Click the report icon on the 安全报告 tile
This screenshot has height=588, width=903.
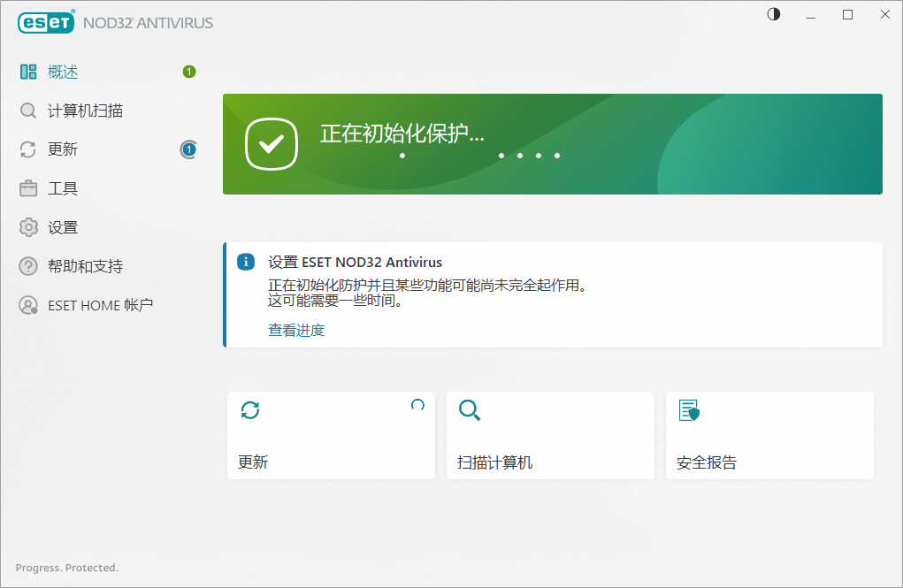click(x=689, y=410)
